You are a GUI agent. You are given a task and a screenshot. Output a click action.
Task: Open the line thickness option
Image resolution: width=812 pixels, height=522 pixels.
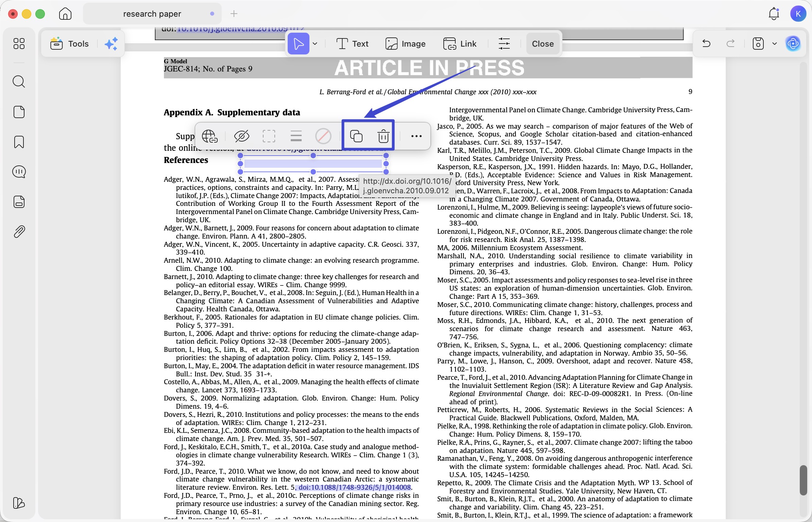click(x=296, y=136)
